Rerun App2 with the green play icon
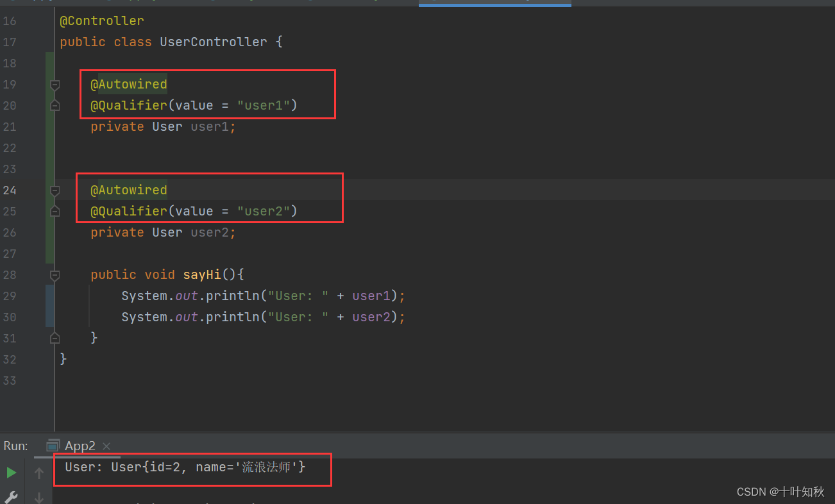Screen dimensions: 835x504 (12, 473)
